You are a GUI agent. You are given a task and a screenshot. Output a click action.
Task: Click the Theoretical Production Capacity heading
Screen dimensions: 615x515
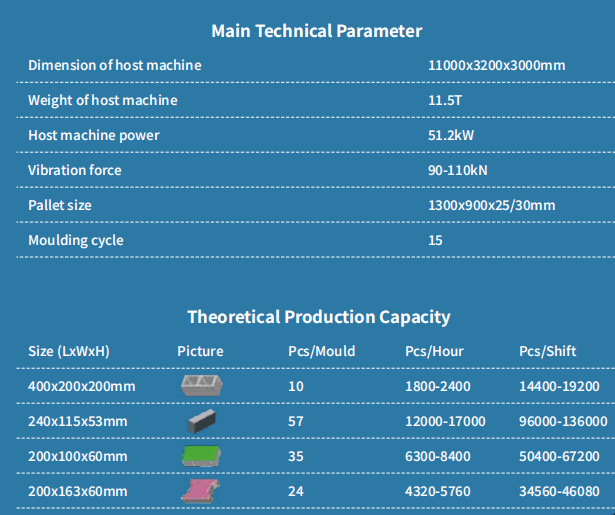[x=318, y=317]
